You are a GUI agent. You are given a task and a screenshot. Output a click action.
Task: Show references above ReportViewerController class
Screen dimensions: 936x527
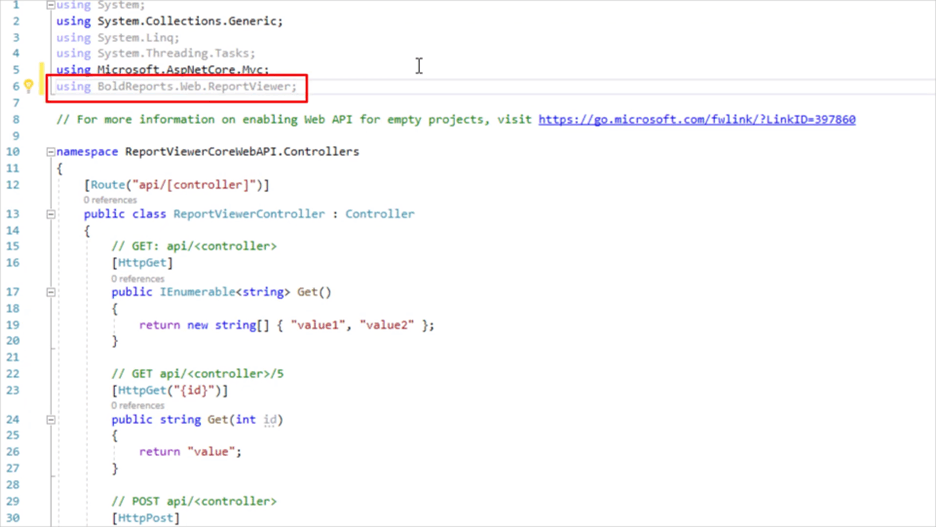coord(110,200)
